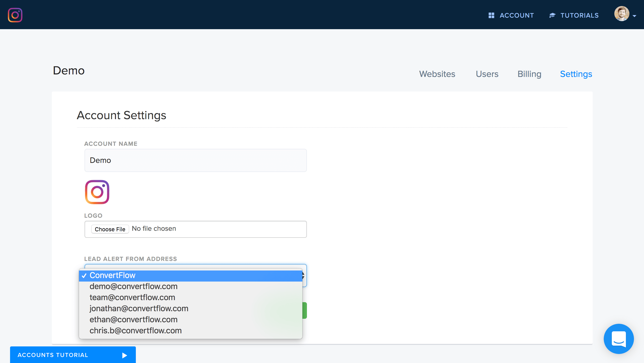Click the Instagram logo in the top bar

15,15
